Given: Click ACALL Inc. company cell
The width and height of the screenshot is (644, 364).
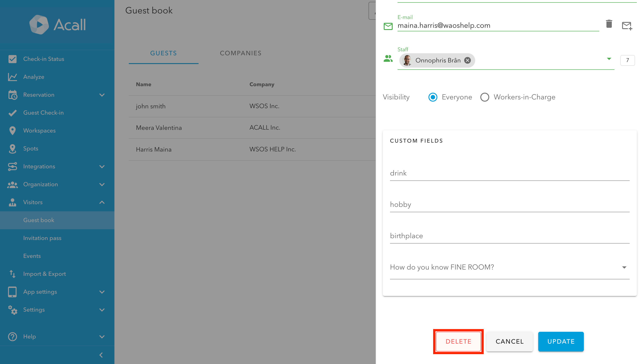Looking at the screenshot, I should [265, 128].
